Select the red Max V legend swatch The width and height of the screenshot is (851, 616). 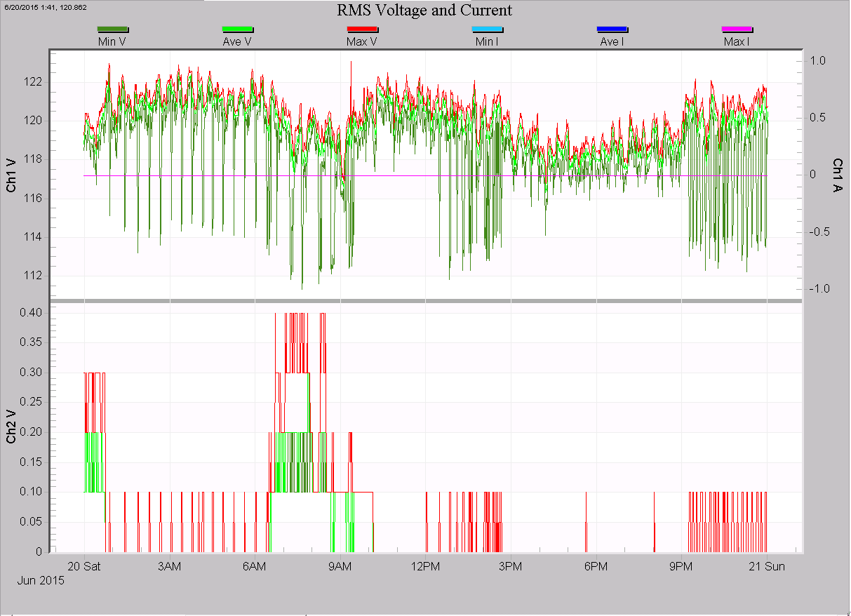pyautogui.click(x=362, y=29)
